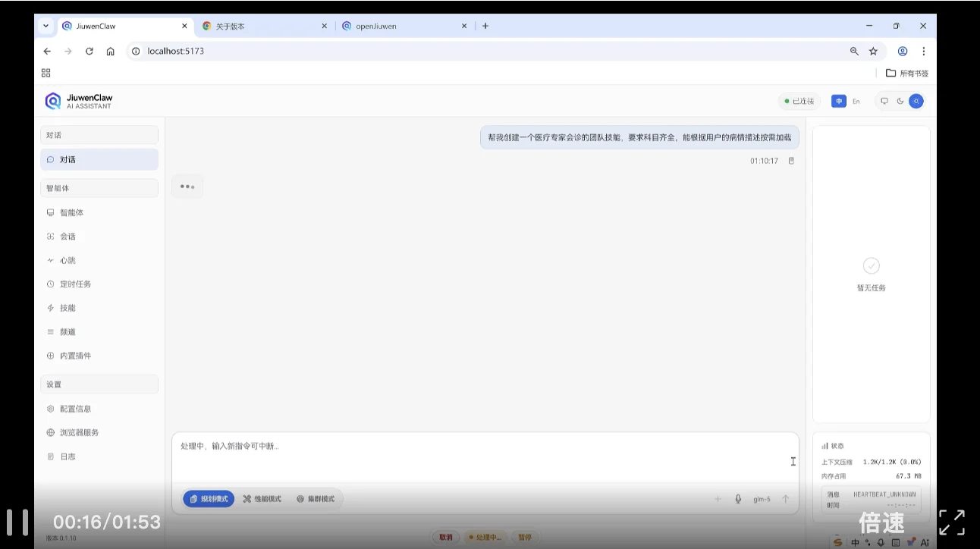
Task: Focus the message input field
Action: pyautogui.click(x=485, y=455)
